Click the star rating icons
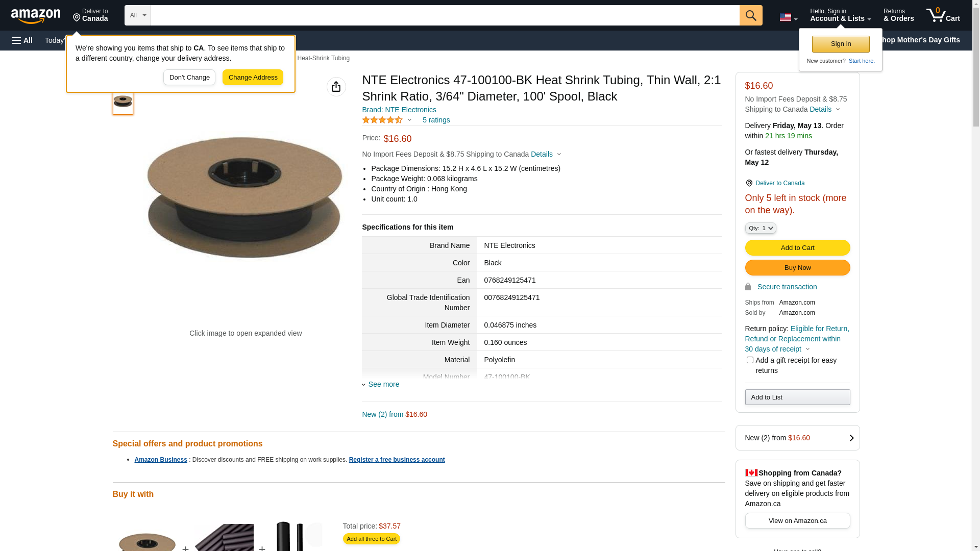This screenshot has height=551, width=980. coord(382,120)
